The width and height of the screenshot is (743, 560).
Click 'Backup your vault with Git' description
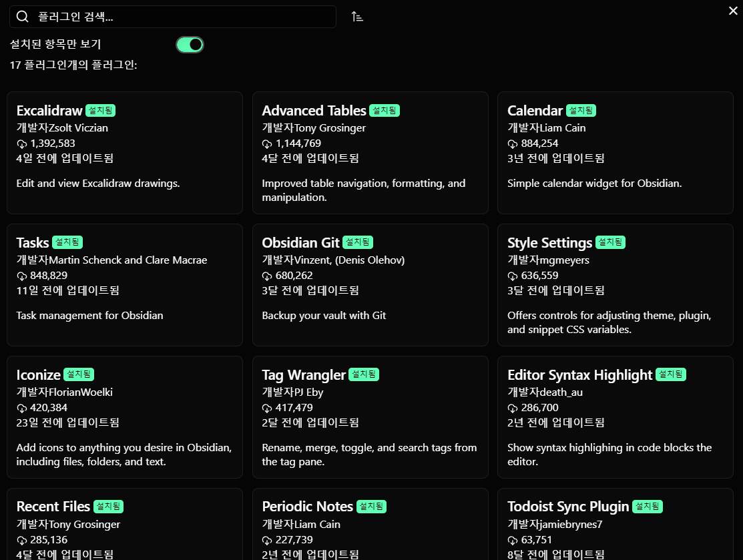pyautogui.click(x=324, y=316)
